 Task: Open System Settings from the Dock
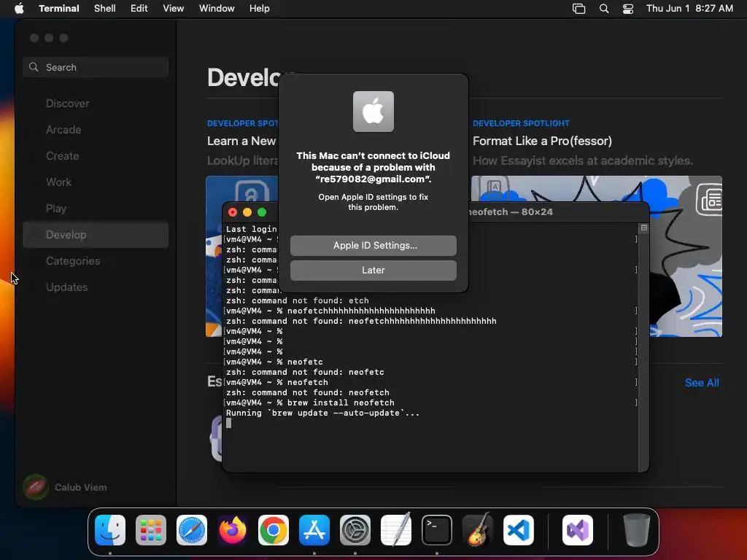point(355,530)
